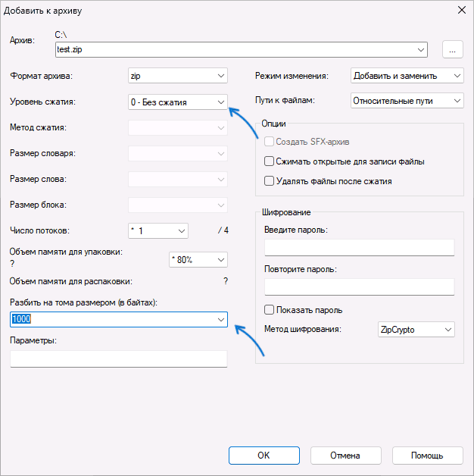Click the Параметры text field

tap(119, 359)
